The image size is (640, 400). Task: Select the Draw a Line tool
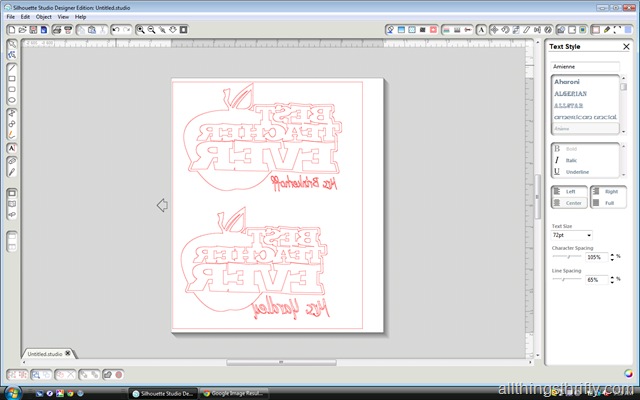coord(12,68)
